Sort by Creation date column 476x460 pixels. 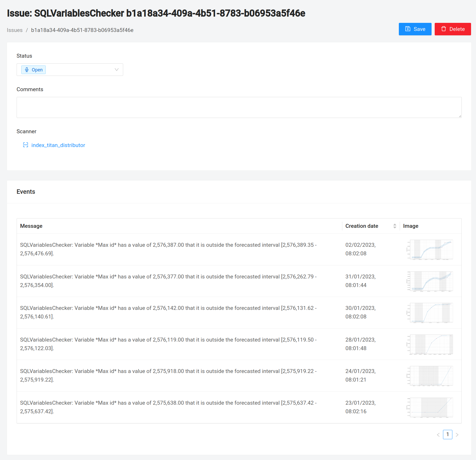371,226
